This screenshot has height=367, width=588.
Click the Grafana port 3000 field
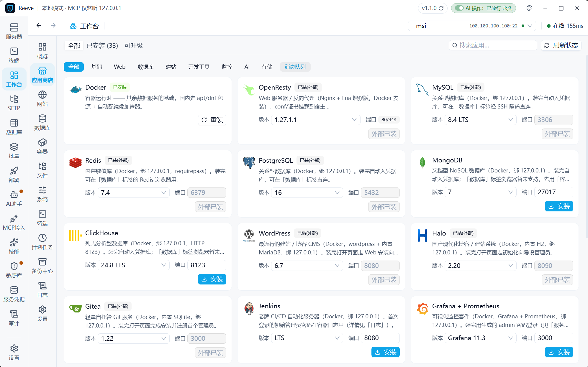(x=554, y=338)
